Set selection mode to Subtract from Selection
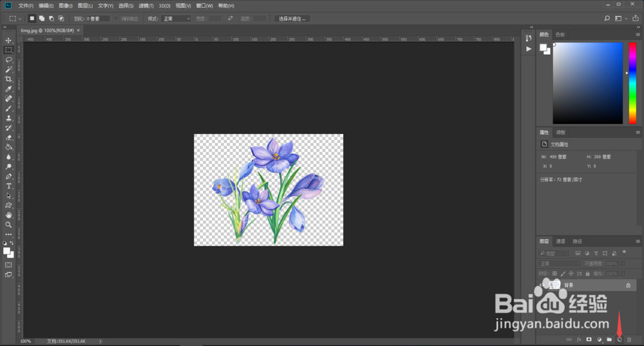Image resolution: width=644 pixels, height=346 pixels. point(52,19)
